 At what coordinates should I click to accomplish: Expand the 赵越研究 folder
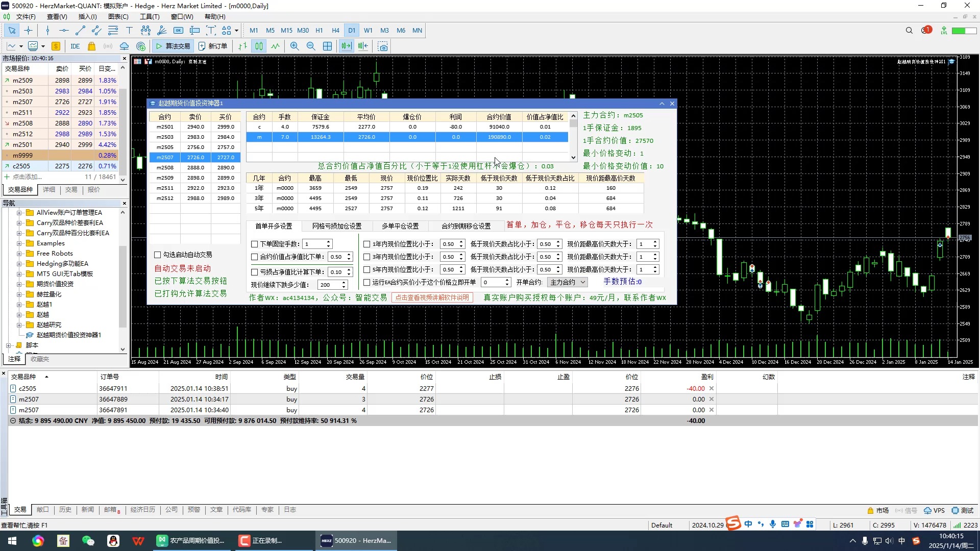coord(19,325)
